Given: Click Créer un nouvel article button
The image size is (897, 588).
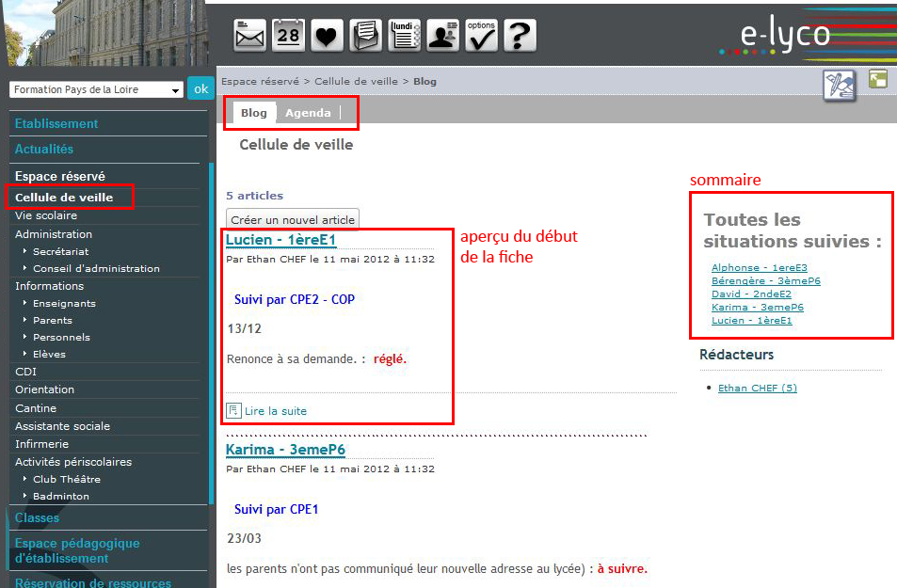Looking at the screenshot, I should 293,219.
